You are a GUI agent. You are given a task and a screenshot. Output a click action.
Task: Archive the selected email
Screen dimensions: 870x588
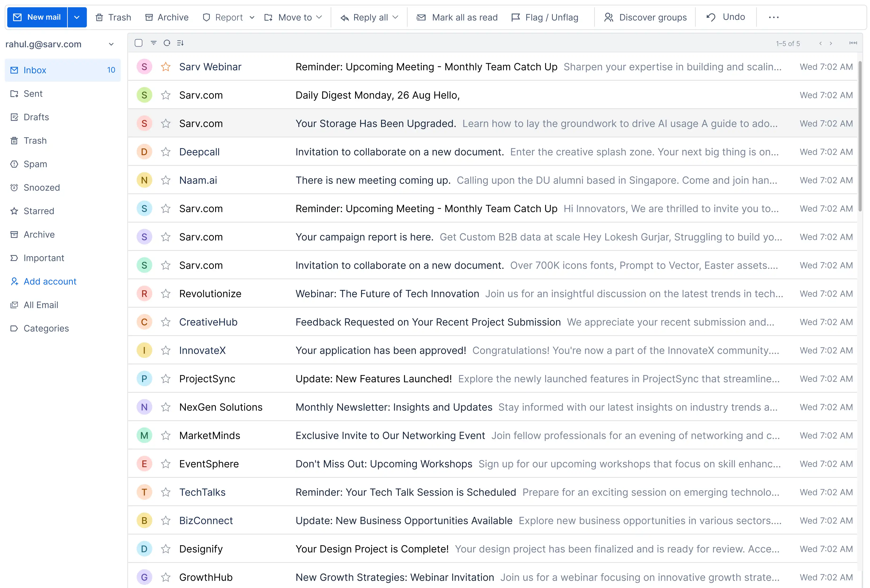click(166, 17)
